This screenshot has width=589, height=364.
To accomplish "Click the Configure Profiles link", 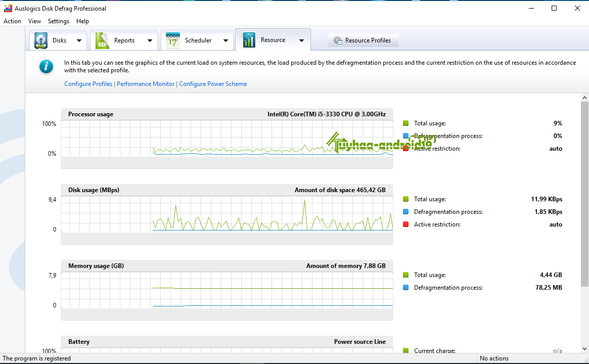I will click(88, 84).
